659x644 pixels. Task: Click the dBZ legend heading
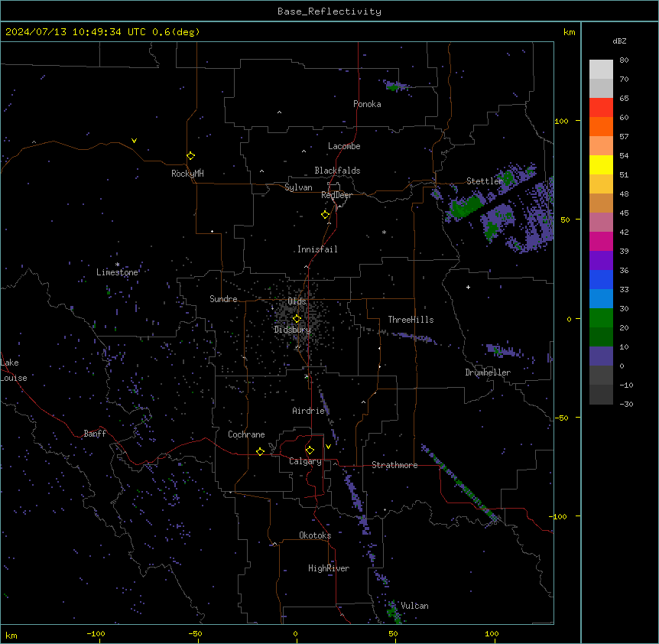(619, 41)
